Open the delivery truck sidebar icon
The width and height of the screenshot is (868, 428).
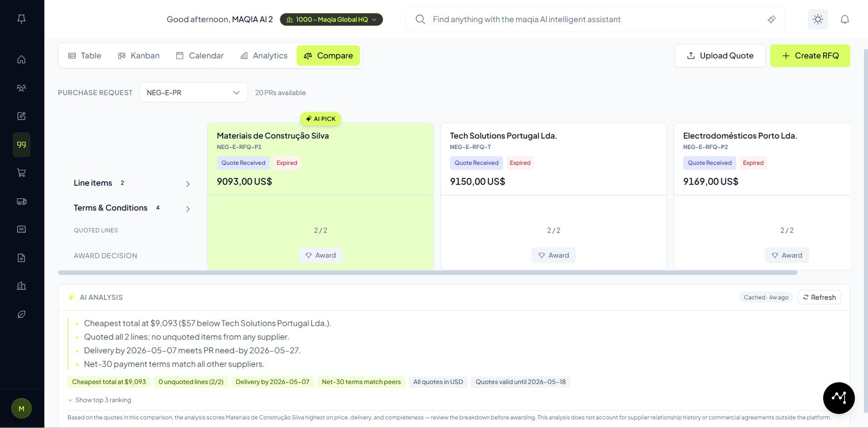coord(21,201)
